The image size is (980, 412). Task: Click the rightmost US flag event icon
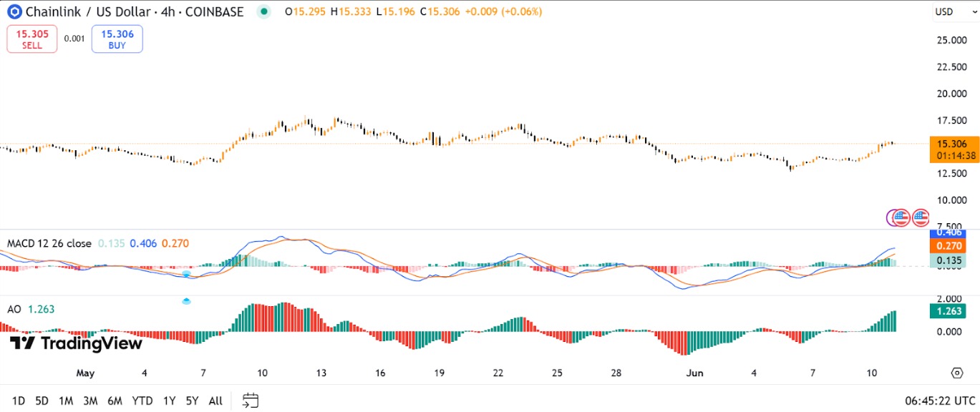[921, 217]
